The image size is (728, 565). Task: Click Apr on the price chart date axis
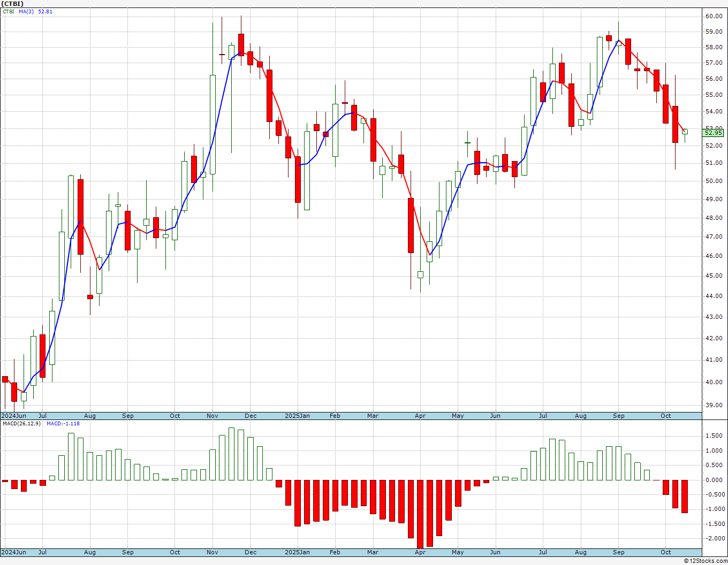click(x=420, y=416)
